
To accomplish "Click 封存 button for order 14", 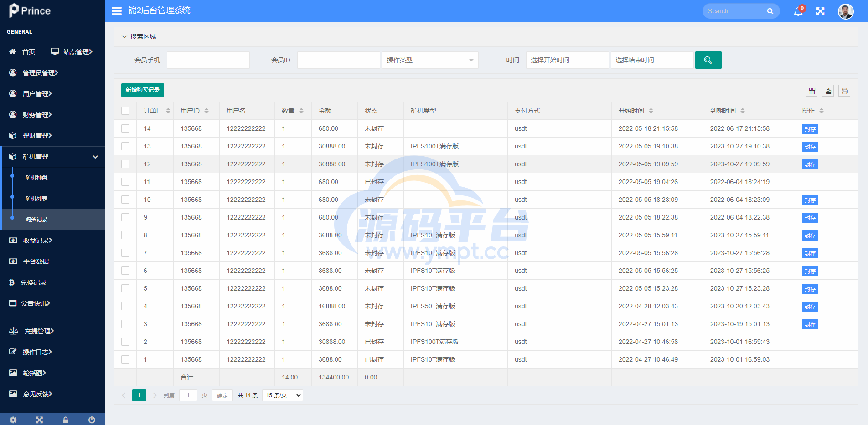I will click(810, 129).
